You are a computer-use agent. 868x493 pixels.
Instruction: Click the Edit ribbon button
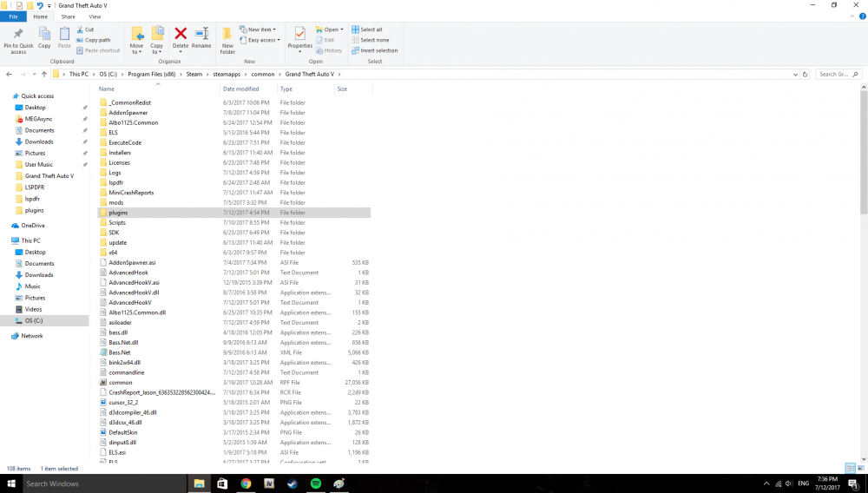click(325, 40)
